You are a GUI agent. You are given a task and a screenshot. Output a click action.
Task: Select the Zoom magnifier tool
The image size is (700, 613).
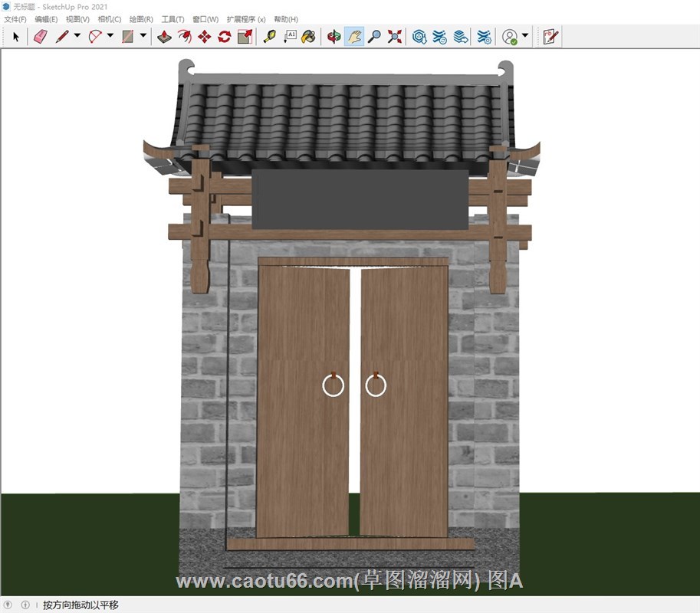(374, 36)
